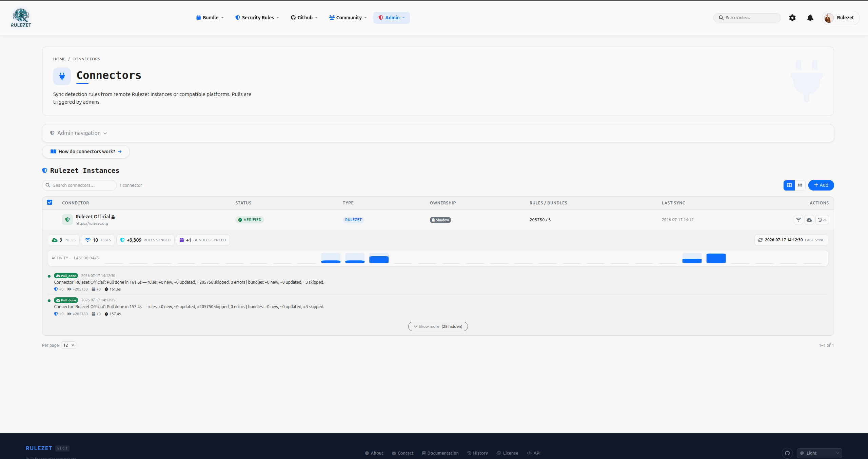Focus the Search rules input
Image resolution: width=868 pixels, height=459 pixels.
[x=747, y=18]
